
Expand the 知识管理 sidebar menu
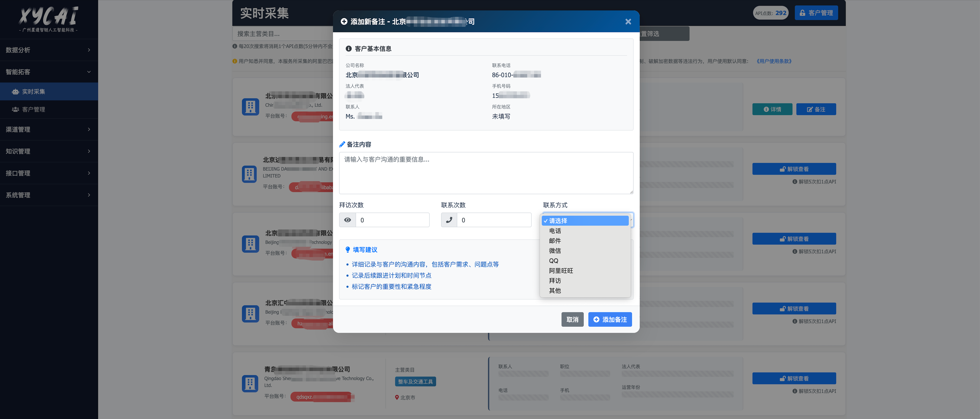(49, 151)
